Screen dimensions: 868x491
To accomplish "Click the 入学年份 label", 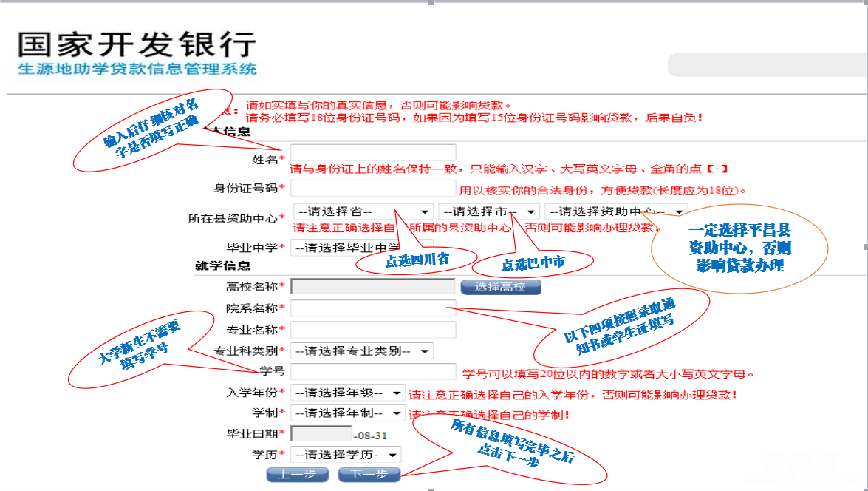I will [253, 393].
